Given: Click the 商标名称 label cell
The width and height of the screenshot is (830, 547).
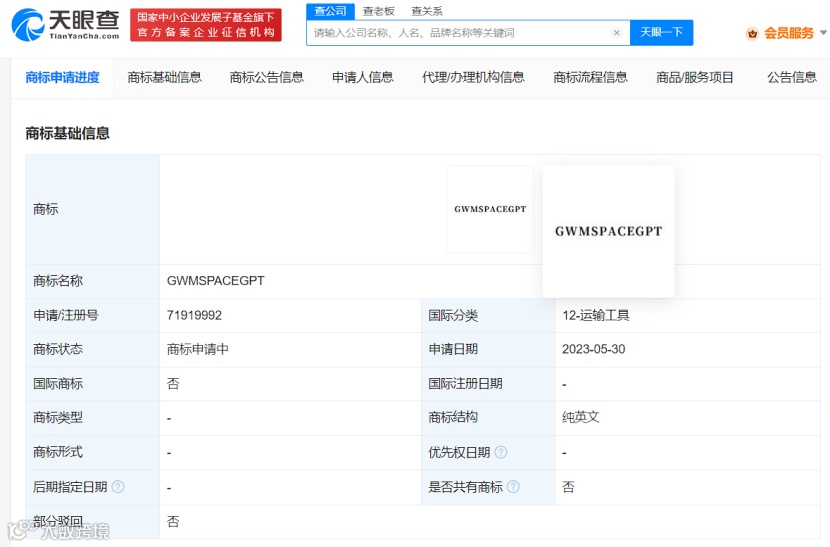Looking at the screenshot, I should pos(93,281).
